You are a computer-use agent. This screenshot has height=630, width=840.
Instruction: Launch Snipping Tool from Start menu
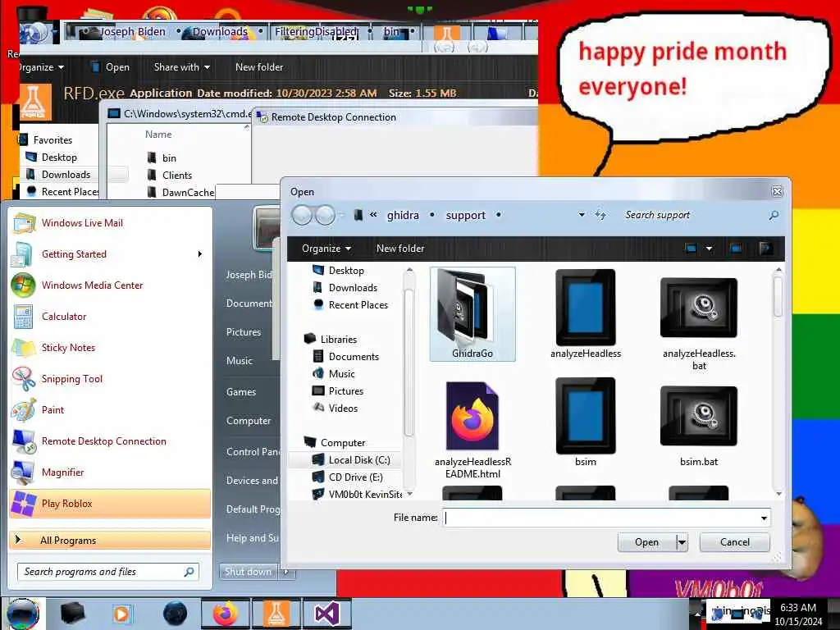110,379
